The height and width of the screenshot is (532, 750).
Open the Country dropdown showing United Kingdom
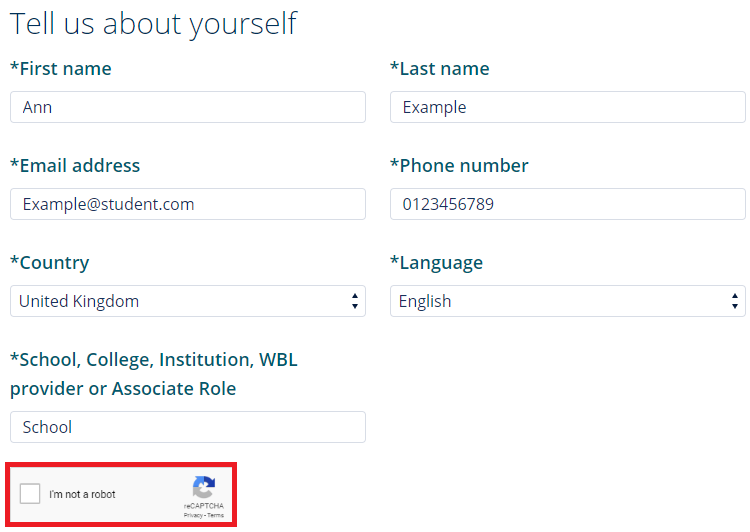[x=187, y=301]
